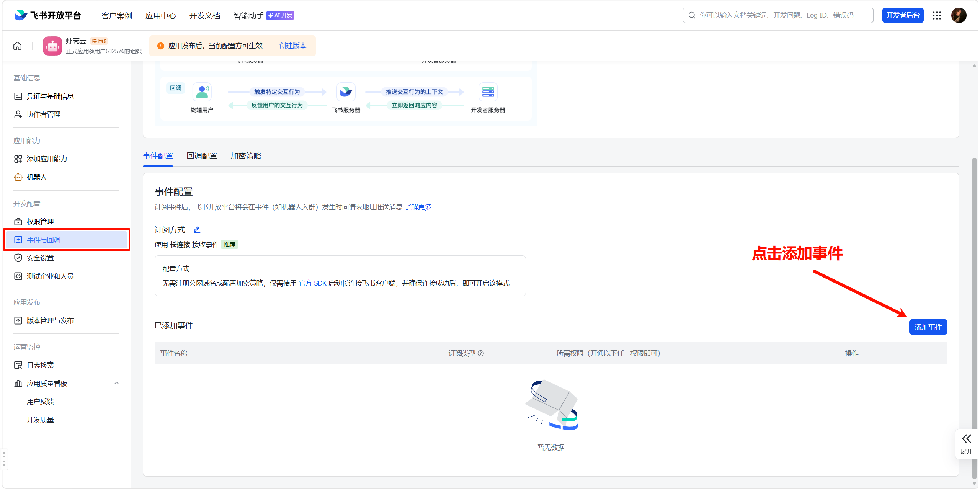This screenshot has height=490, width=980.
Task: Open 安全设置 in the sidebar
Action: (40, 258)
